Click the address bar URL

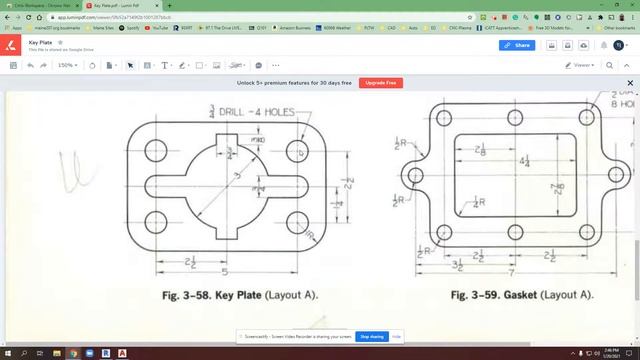pyautogui.click(x=114, y=18)
